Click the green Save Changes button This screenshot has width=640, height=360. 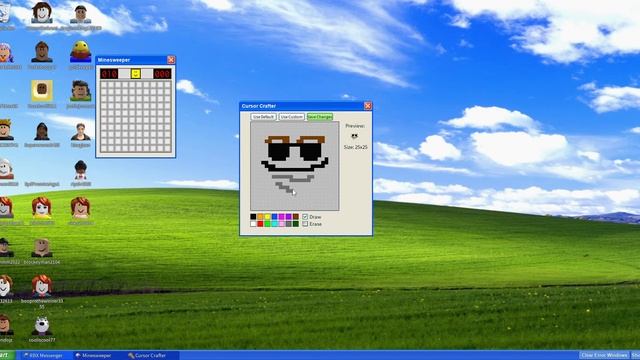coord(320,117)
